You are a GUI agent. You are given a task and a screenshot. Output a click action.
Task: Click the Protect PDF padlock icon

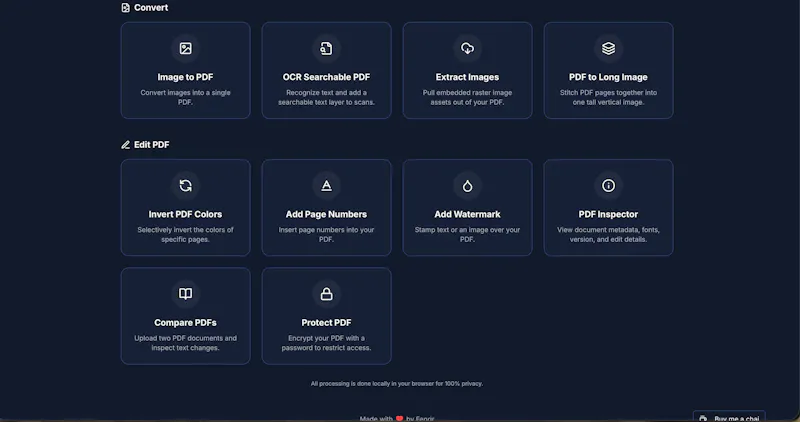pos(326,294)
